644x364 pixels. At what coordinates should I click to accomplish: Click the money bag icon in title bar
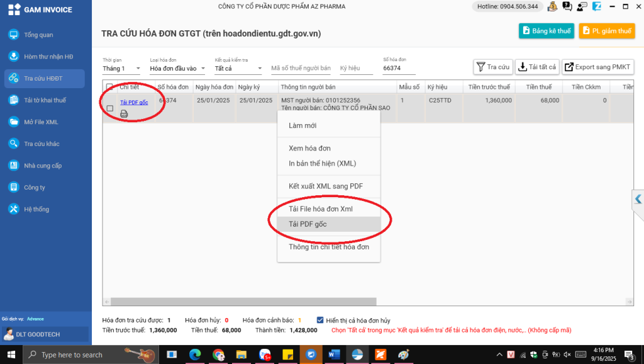(552, 6)
